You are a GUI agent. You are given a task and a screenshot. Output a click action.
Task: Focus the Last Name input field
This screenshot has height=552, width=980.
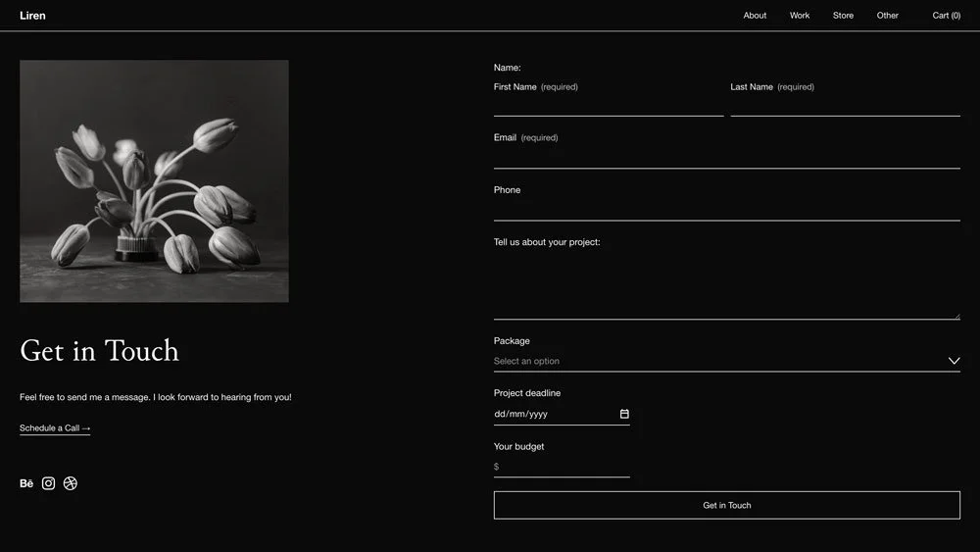845,106
